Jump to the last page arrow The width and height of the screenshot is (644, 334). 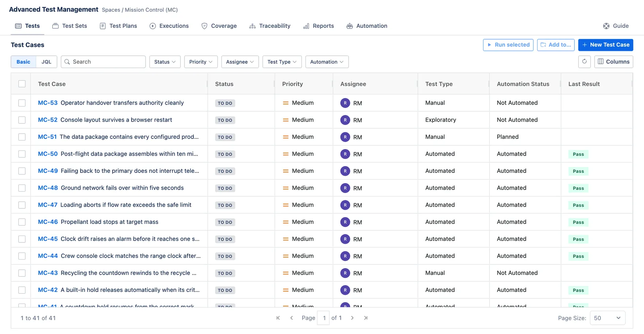click(x=366, y=318)
